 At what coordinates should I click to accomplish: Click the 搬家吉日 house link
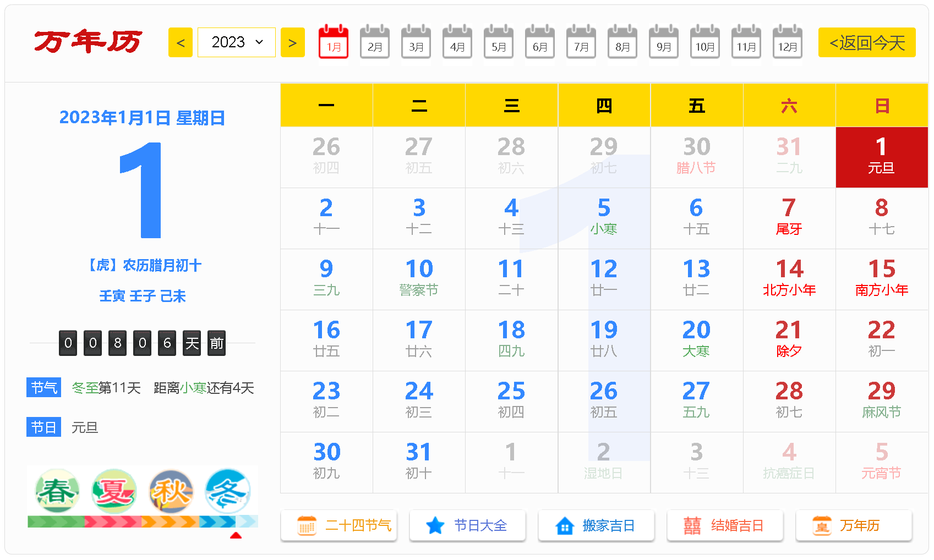tap(597, 526)
